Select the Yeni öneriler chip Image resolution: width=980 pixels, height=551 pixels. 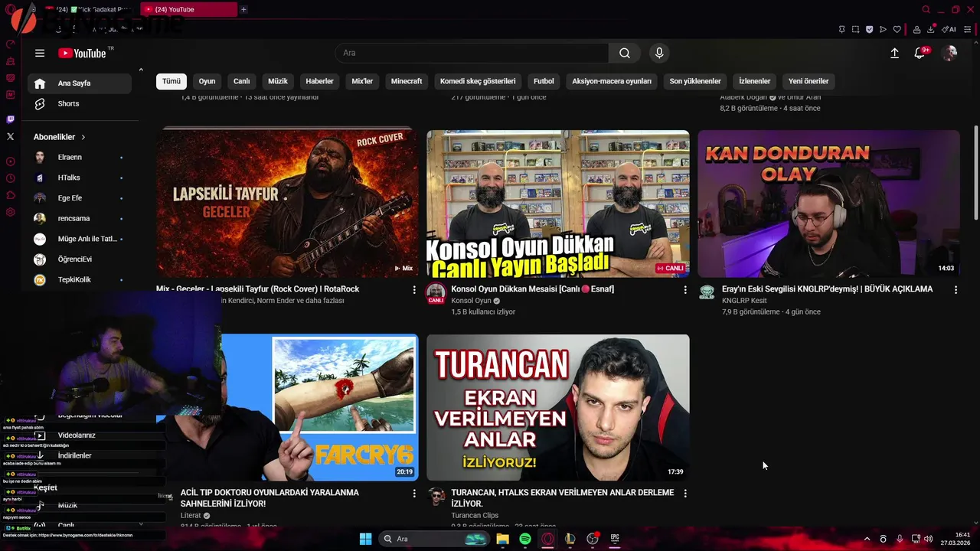(x=808, y=81)
